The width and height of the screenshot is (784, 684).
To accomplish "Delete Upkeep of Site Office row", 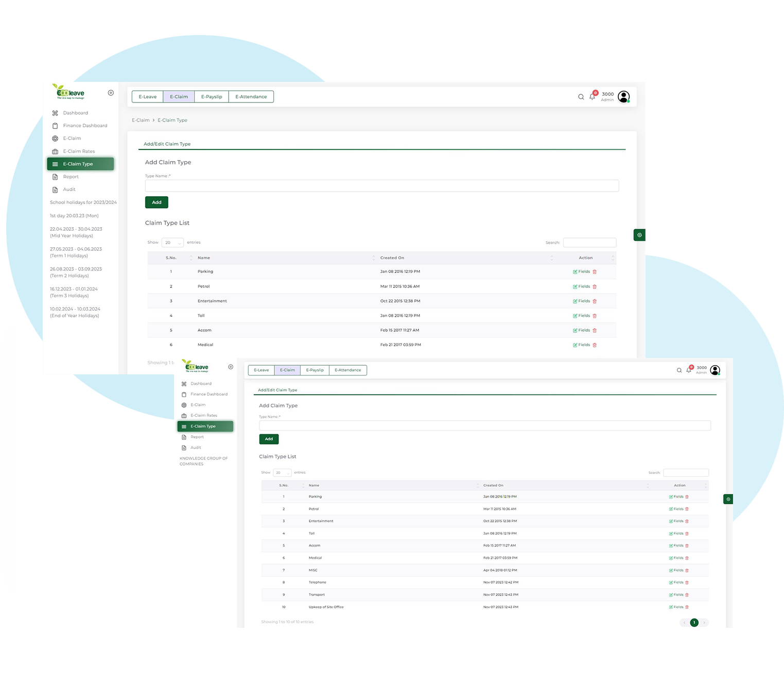I will point(687,607).
